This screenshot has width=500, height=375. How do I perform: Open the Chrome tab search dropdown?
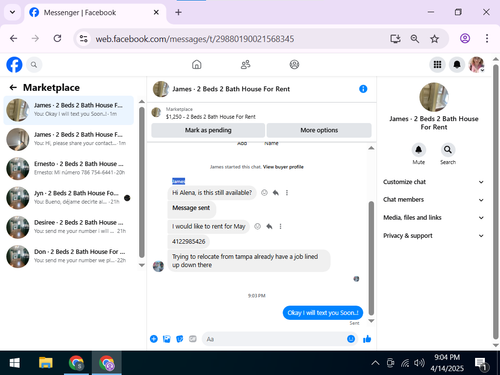coord(12,12)
